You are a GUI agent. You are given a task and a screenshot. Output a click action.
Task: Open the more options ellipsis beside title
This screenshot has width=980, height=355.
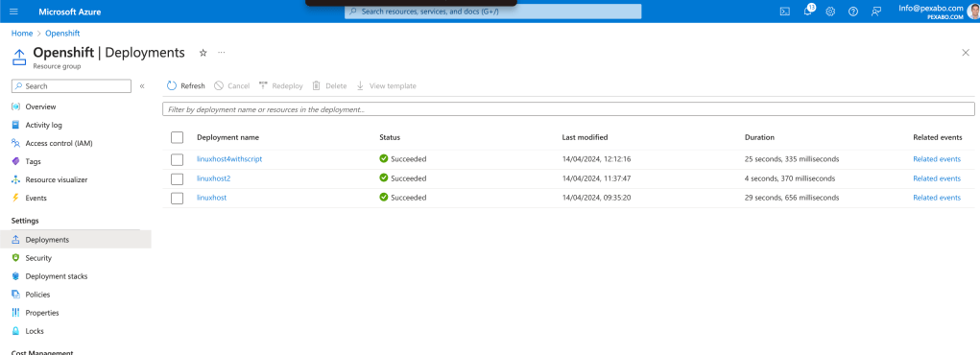coord(222,53)
